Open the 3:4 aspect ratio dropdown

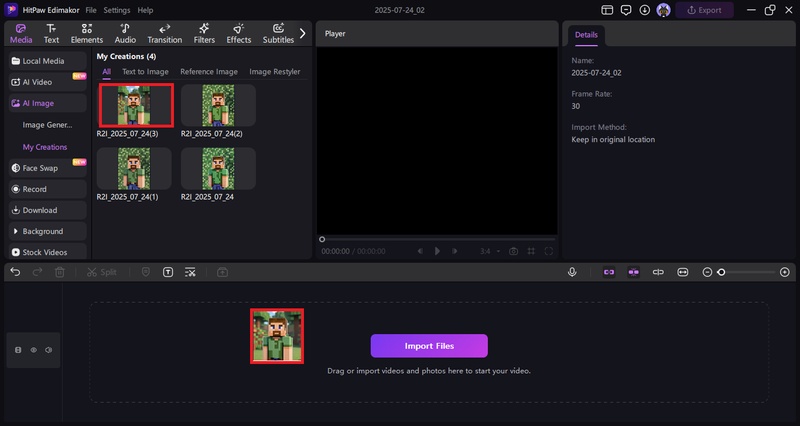pyautogui.click(x=489, y=251)
